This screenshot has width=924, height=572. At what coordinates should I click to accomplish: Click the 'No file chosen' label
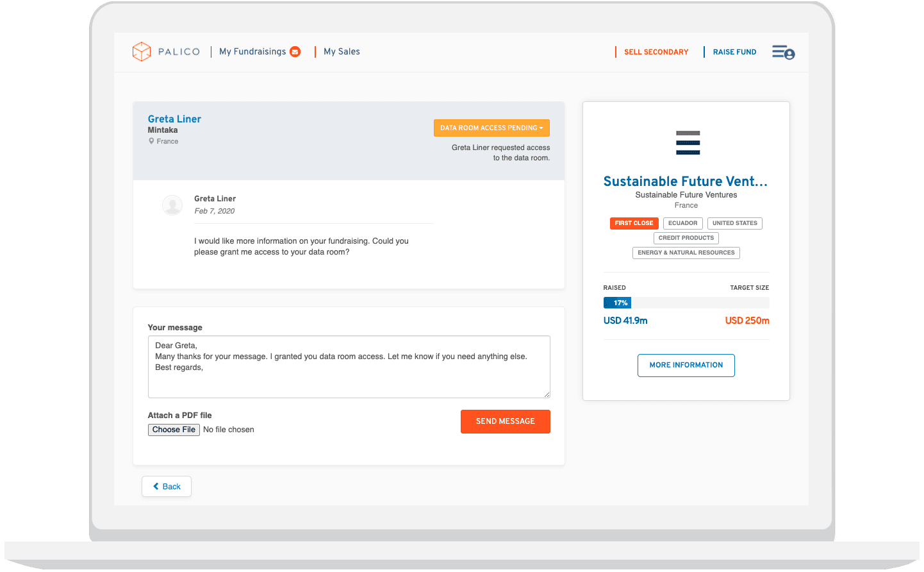[x=229, y=430]
